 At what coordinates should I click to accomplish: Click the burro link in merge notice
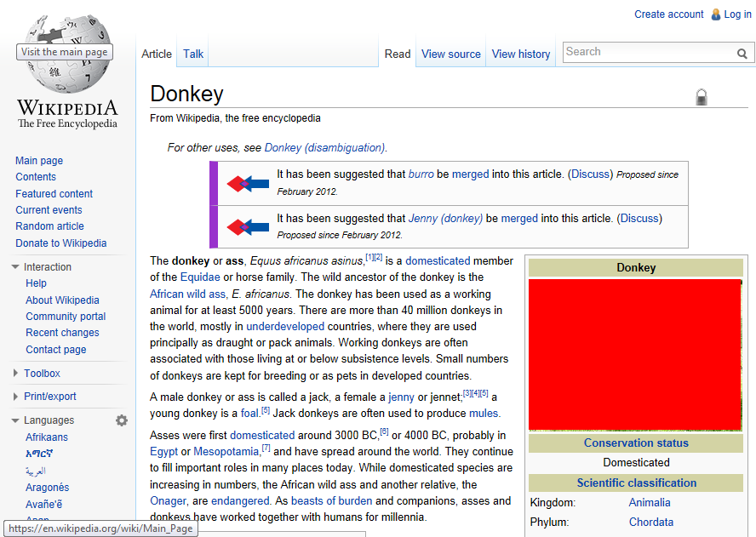(421, 174)
